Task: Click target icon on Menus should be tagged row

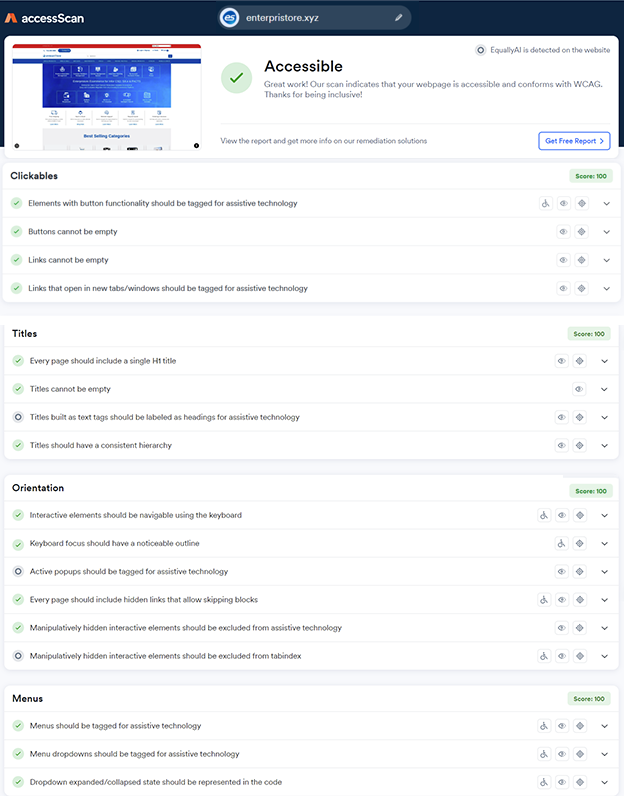Action: tap(580, 726)
